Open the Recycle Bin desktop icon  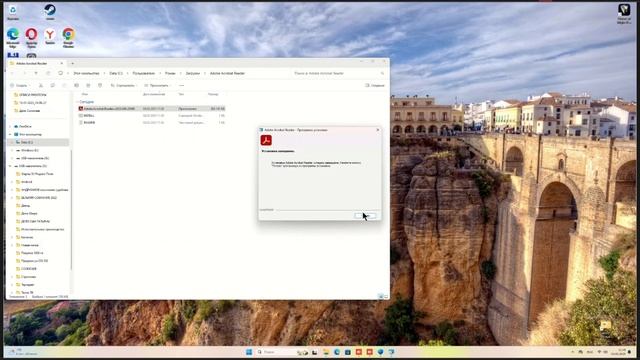[x=13, y=12]
